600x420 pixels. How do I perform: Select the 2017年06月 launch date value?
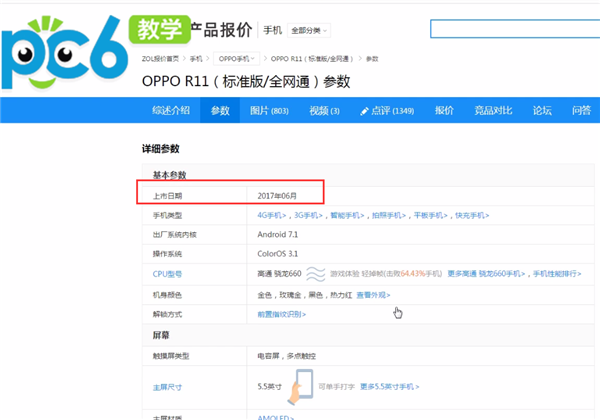point(277,196)
